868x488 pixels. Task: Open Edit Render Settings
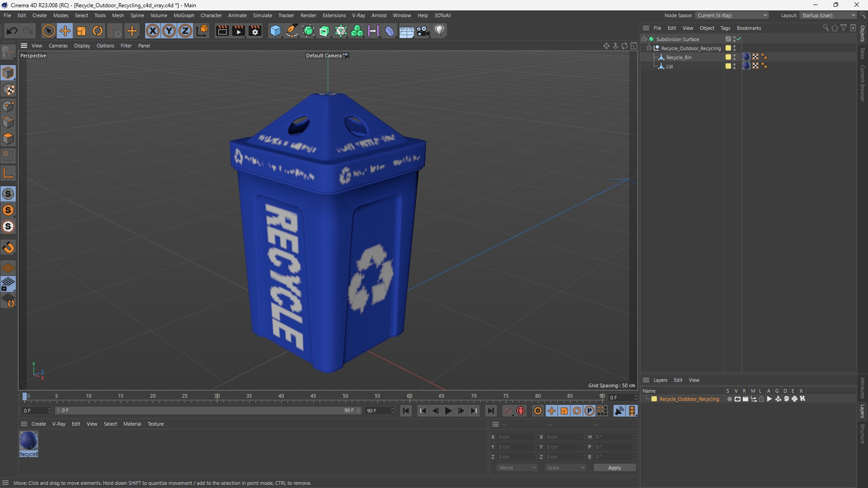pyautogui.click(x=255, y=31)
